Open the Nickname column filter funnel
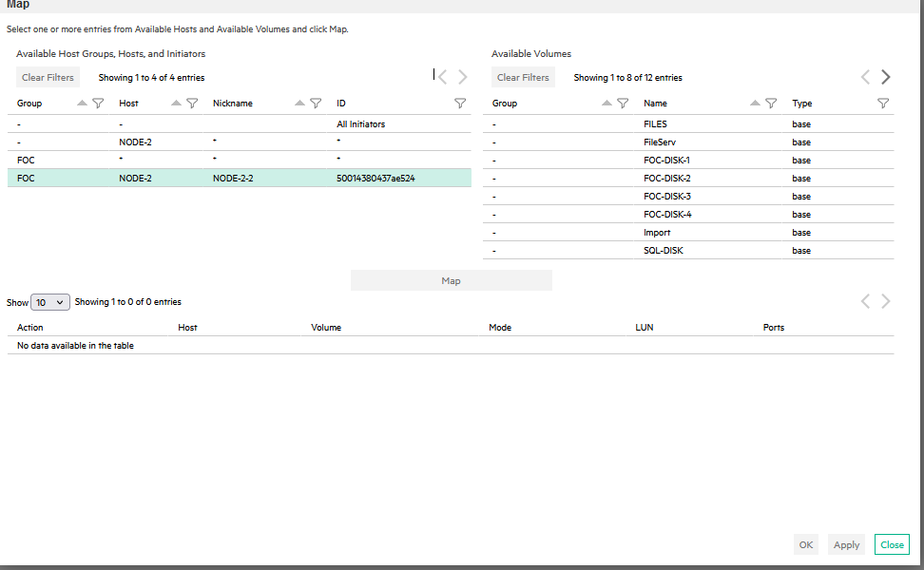The image size is (924, 570). point(316,103)
